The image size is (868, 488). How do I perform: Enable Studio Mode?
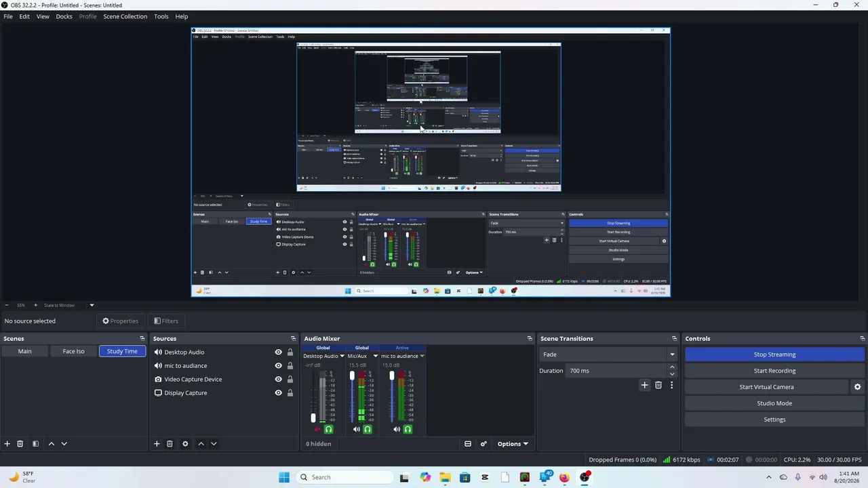coord(774,403)
